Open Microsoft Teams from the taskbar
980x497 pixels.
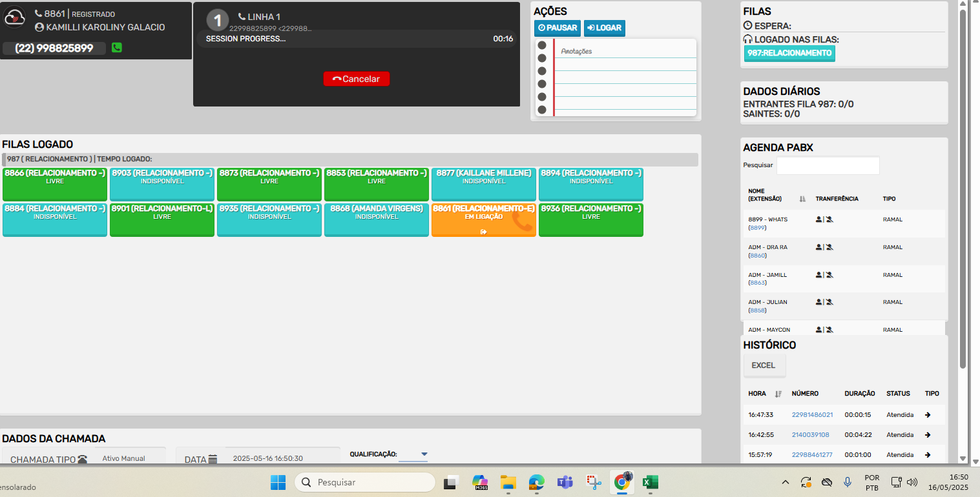[565, 482]
